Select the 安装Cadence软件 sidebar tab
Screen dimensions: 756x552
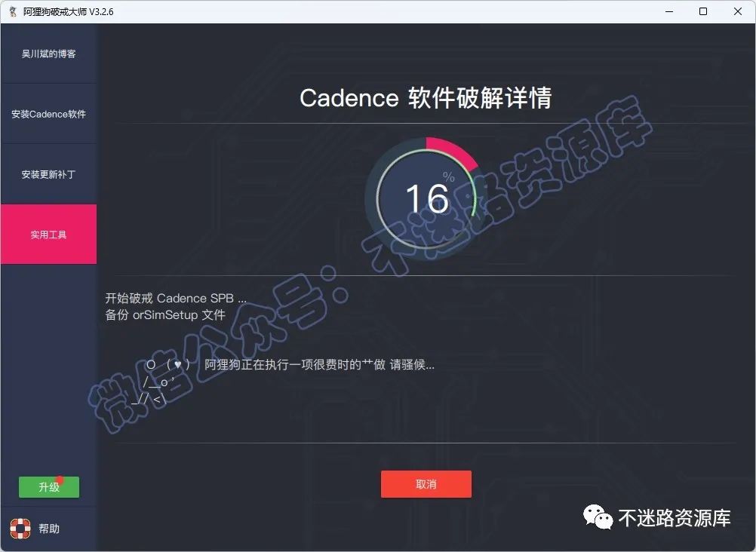pos(49,114)
